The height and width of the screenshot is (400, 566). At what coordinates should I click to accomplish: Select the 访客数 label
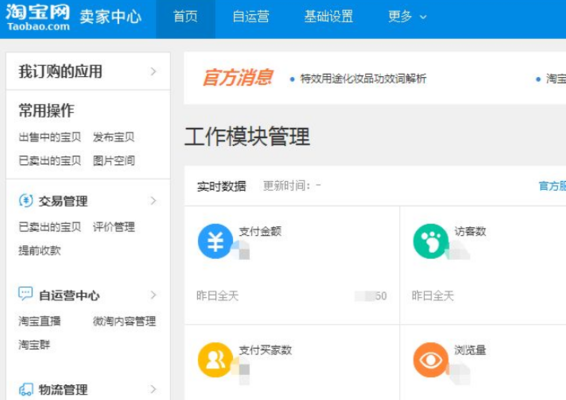470,231
